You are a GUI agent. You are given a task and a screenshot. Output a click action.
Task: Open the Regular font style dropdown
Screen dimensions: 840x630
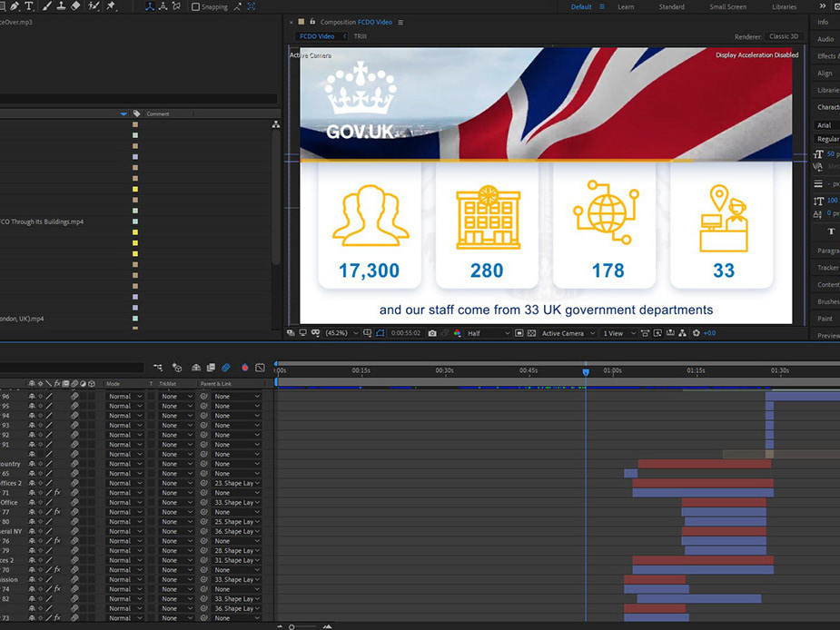click(826, 139)
